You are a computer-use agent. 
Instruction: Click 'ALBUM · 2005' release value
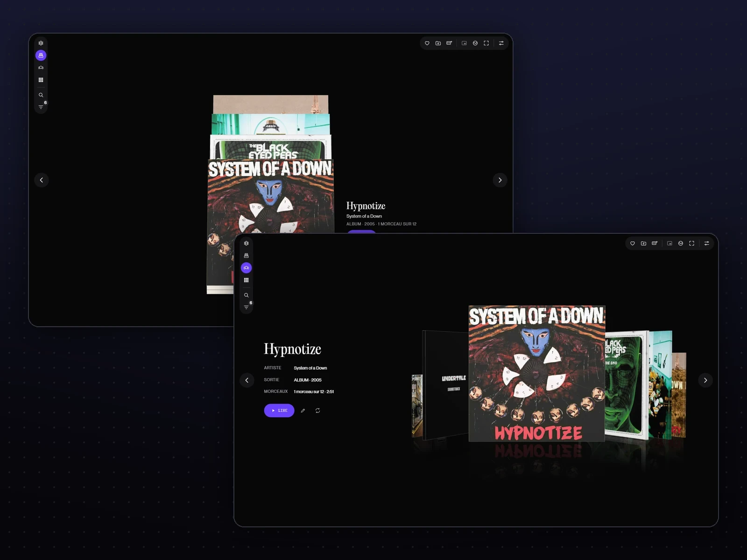(308, 380)
